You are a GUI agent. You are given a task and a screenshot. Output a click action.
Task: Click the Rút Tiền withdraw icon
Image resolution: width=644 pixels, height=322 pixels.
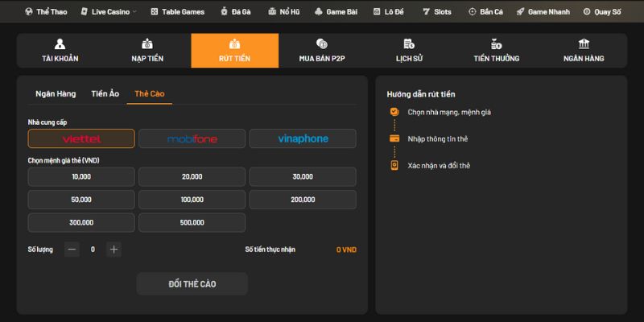(234, 44)
